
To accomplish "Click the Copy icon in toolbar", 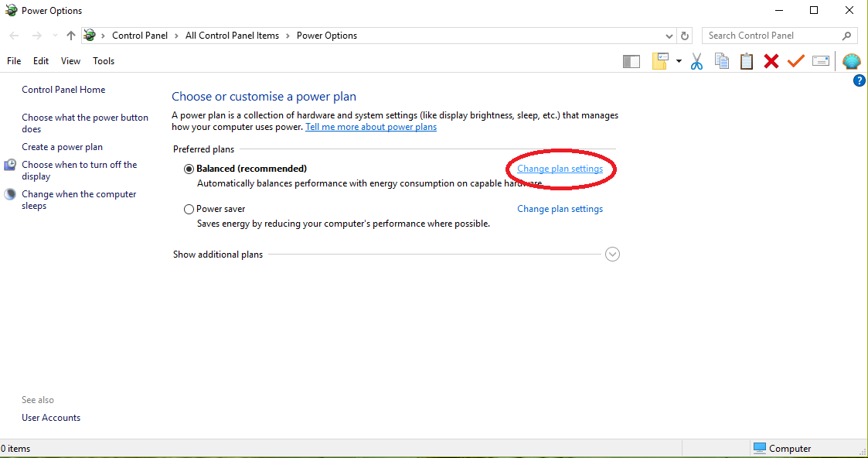I will click(x=722, y=61).
